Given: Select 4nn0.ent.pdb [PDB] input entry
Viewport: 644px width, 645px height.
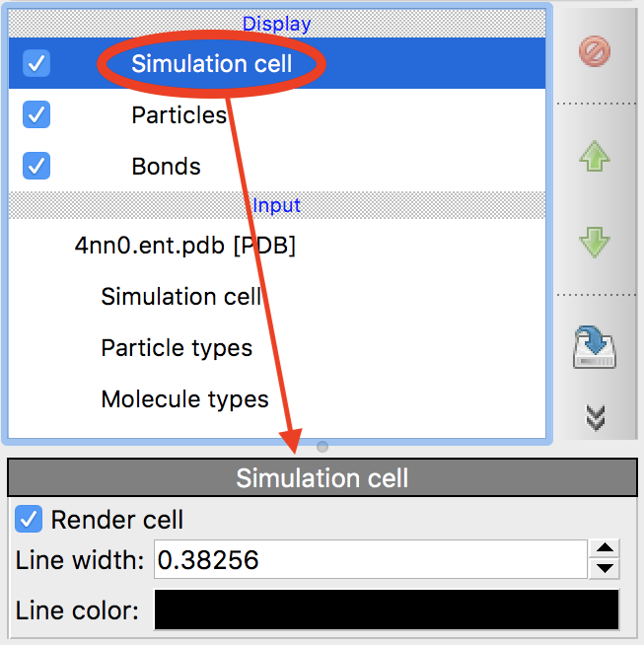Looking at the screenshot, I should 185,246.
